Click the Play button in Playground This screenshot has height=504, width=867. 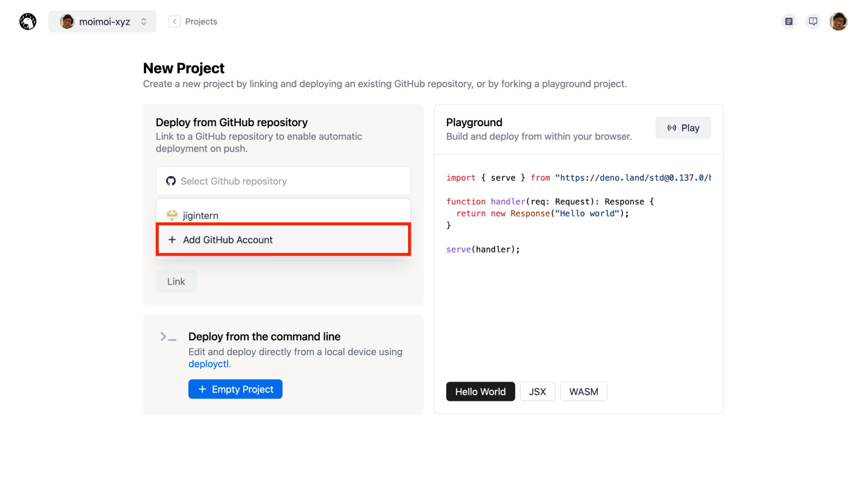coord(683,128)
